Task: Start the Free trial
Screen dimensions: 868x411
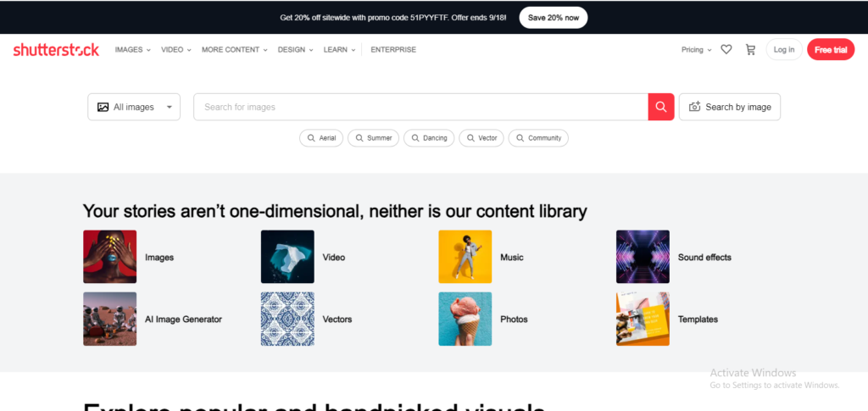Action: tap(831, 50)
